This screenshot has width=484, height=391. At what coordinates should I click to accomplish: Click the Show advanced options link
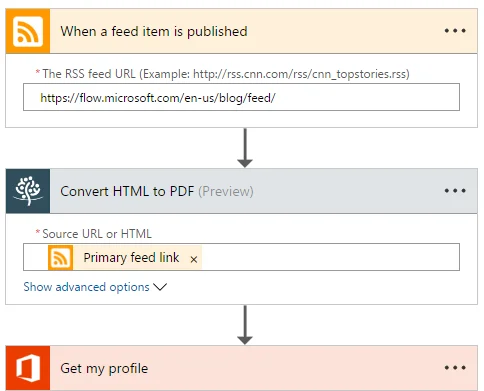(86, 287)
